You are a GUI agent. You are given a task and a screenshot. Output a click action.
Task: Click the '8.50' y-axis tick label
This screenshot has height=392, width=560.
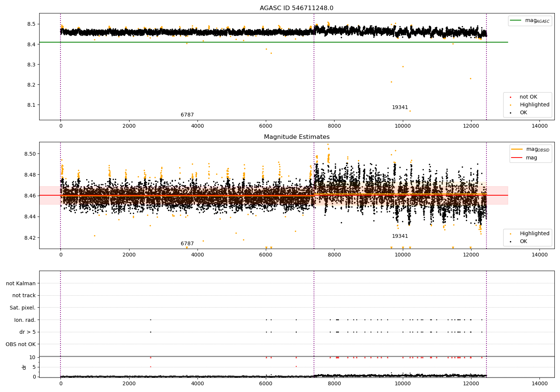(x=29, y=154)
